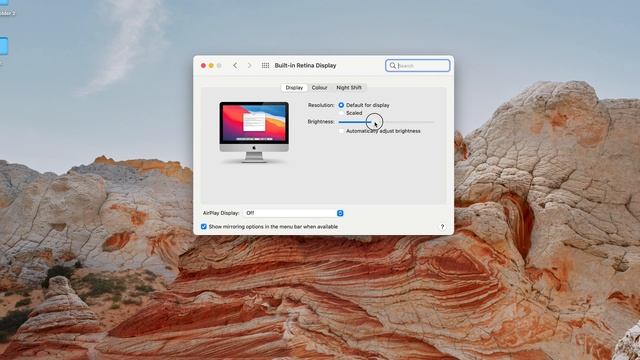Open the Night Shift tab
The width and height of the screenshot is (640, 360).
(x=349, y=87)
